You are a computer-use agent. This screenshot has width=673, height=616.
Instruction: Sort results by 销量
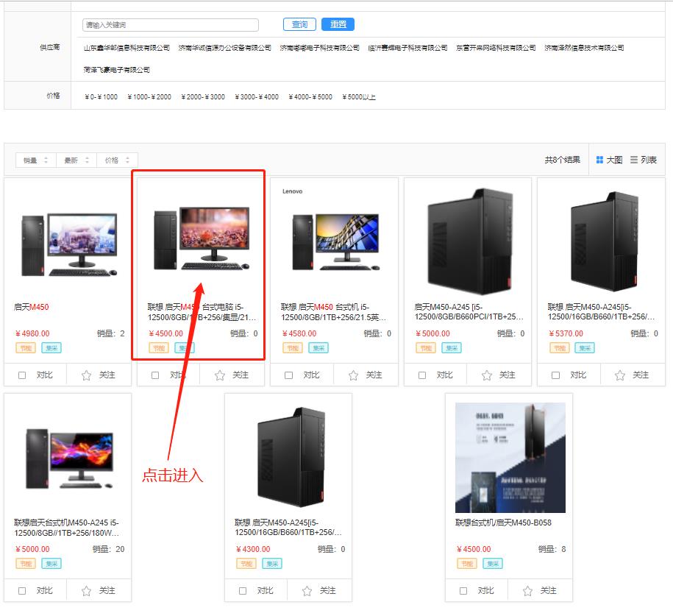point(35,160)
